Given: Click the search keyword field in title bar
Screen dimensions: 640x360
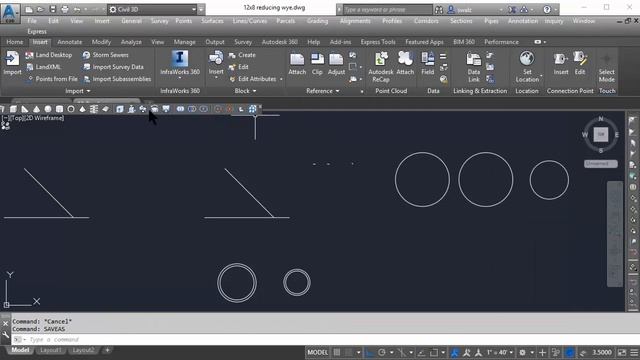Looking at the screenshot, I should pos(387,9).
